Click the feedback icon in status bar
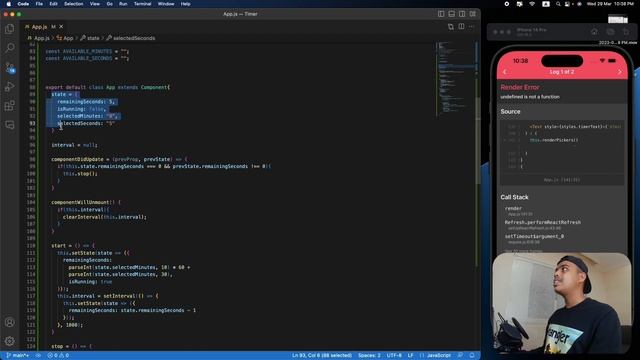This screenshot has width=640, height=360. coord(460,356)
